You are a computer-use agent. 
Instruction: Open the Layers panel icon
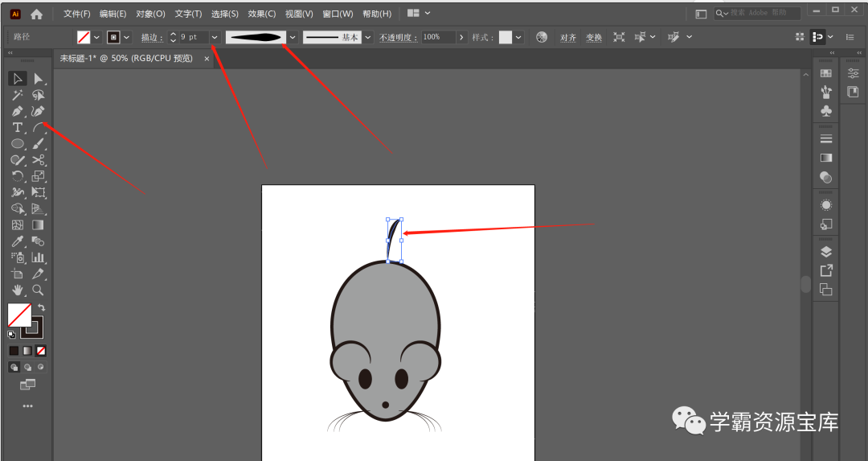pos(825,252)
